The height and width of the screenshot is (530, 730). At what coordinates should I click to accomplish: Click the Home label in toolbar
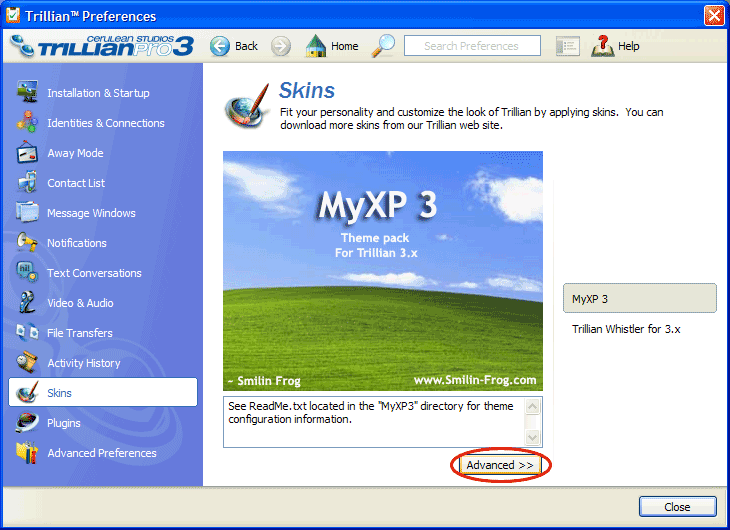(345, 46)
